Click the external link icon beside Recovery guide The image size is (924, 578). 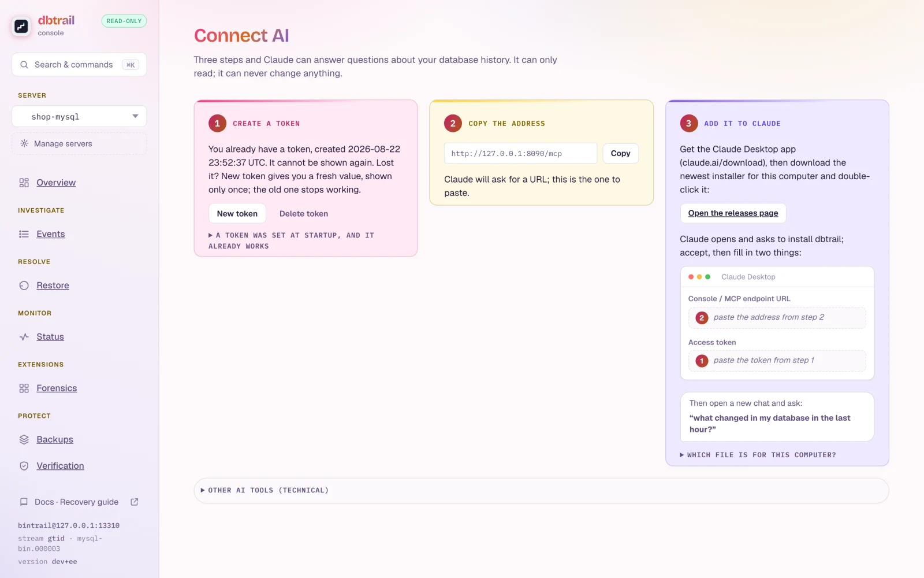[135, 502]
